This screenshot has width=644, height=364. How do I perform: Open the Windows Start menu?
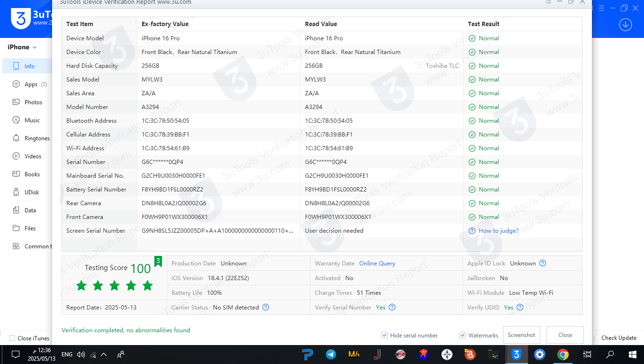pos(633,355)
